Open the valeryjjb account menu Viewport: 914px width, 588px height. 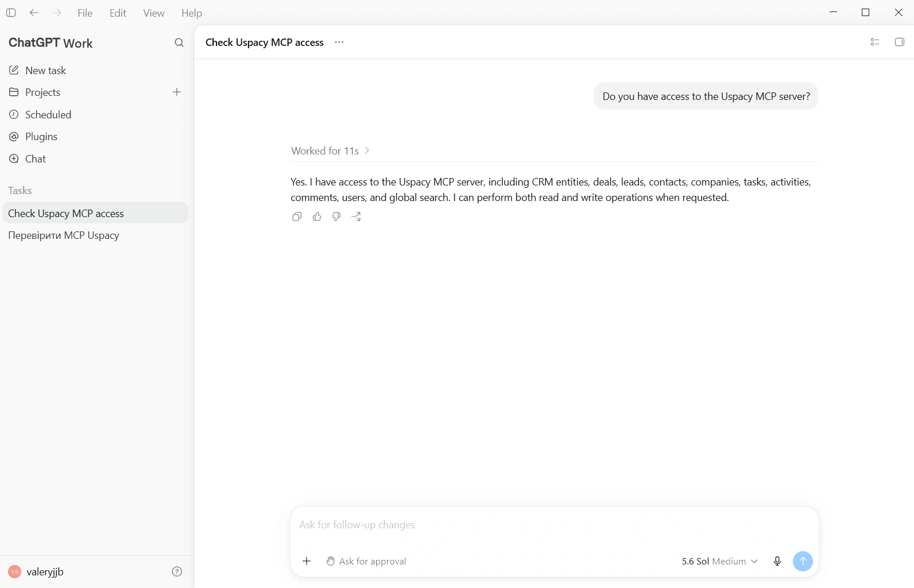pos(36,572)
